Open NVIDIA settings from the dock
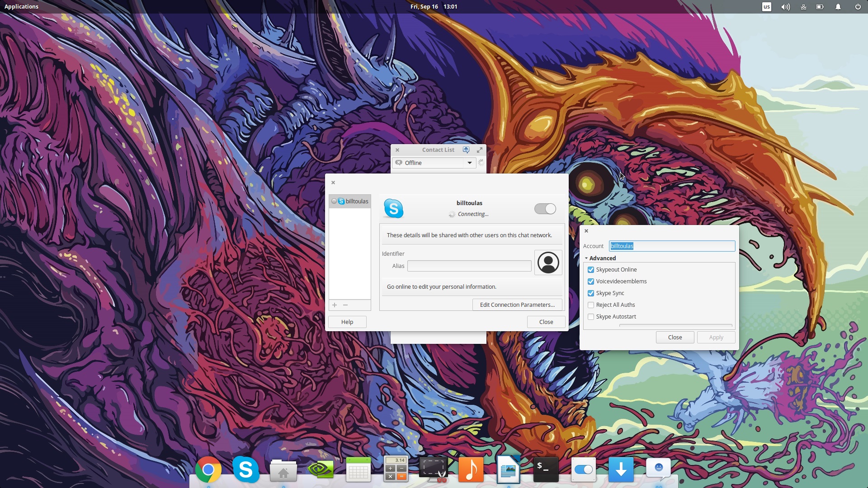 click(x=321, y=470)
